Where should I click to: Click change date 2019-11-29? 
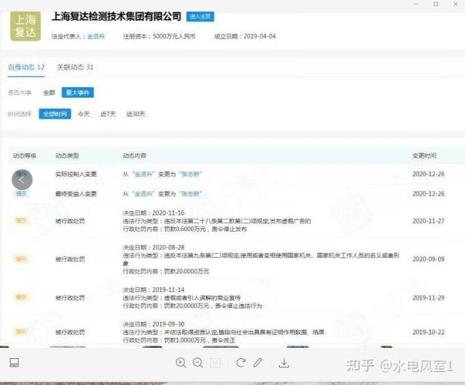pyautogui.click(x=428, y=298)
